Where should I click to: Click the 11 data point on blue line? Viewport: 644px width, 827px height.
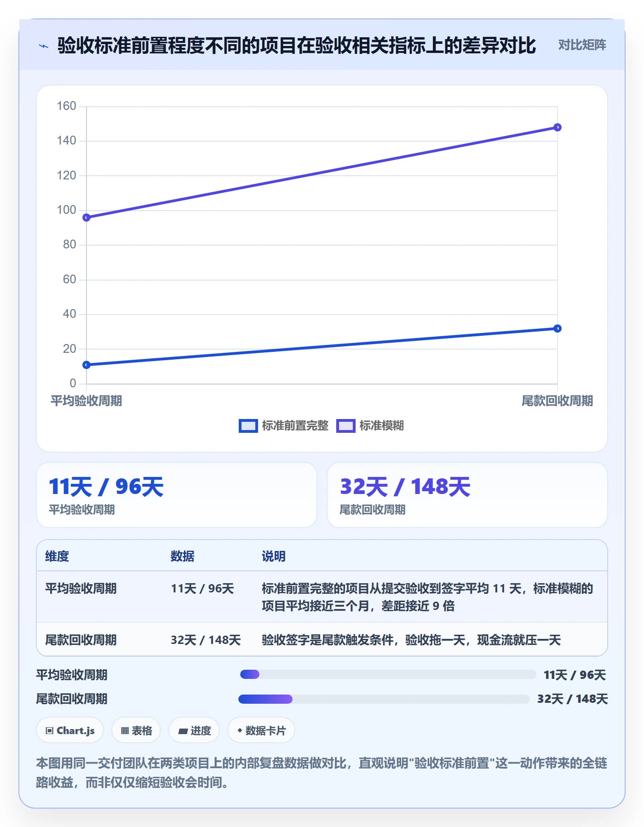[86, 365]
